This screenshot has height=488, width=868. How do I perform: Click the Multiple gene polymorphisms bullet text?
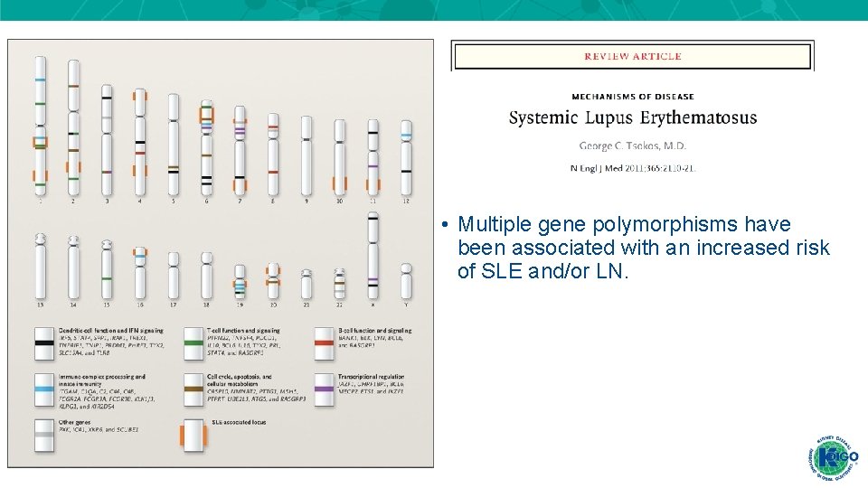[x=643, y=248]
